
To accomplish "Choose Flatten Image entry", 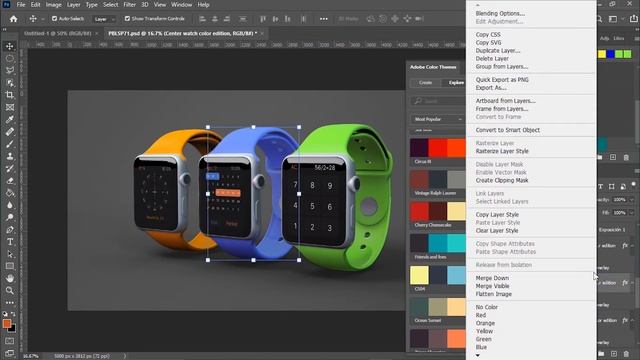I will [x=493, y=294].
